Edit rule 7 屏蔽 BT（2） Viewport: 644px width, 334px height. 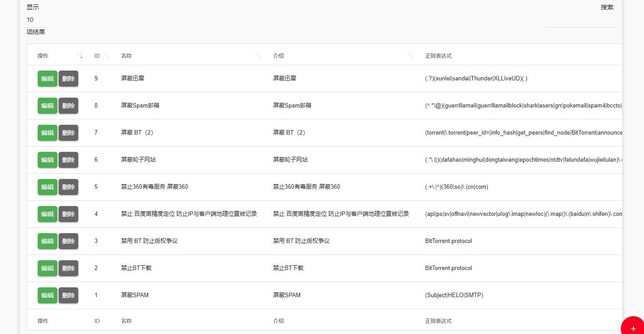coord(48,133)
